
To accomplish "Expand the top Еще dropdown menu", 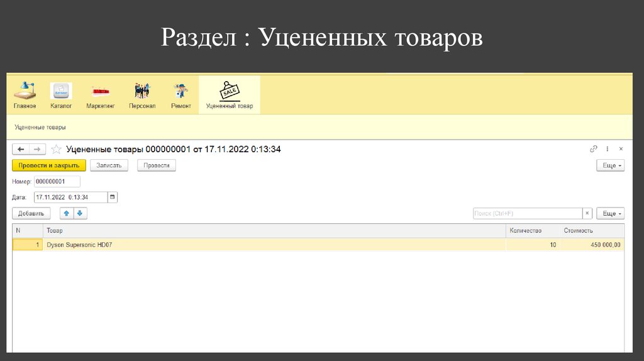I will coord(610,165).
